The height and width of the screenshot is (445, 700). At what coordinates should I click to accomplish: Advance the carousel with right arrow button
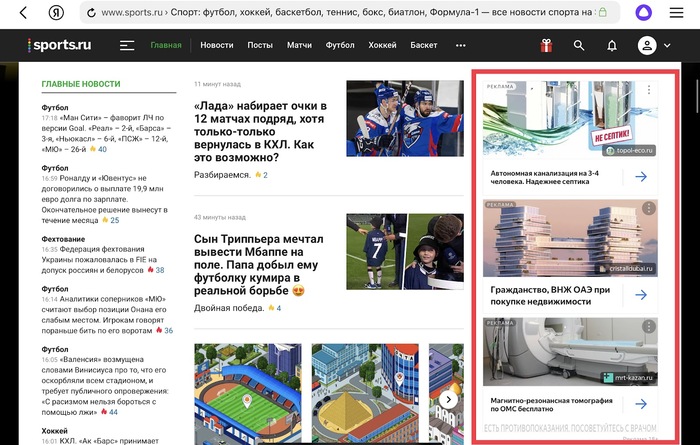click(448, 399)
